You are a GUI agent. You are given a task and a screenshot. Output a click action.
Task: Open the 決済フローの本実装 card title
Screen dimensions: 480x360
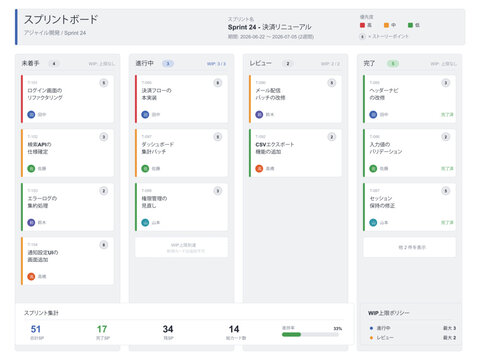[x=156, y=94]
